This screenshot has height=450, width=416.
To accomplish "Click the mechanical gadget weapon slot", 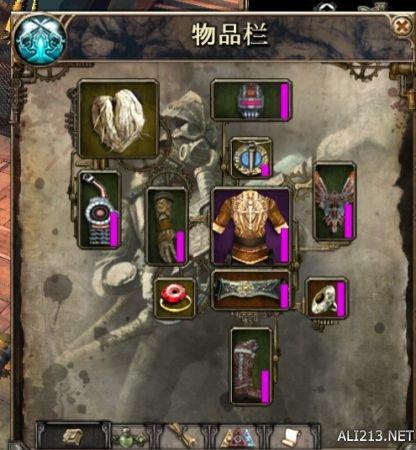I will (x=100, y=210).
